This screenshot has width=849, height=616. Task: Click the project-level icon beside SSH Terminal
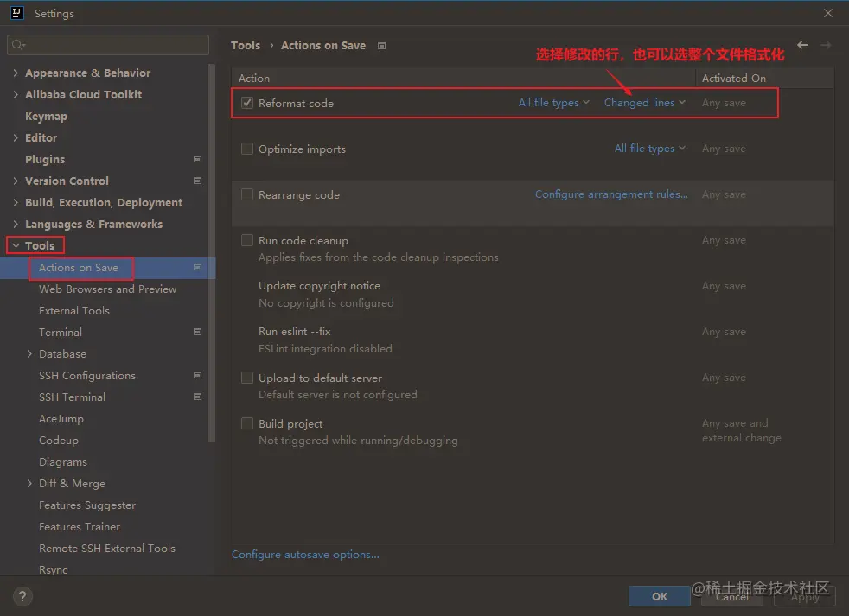click(198, 397)
